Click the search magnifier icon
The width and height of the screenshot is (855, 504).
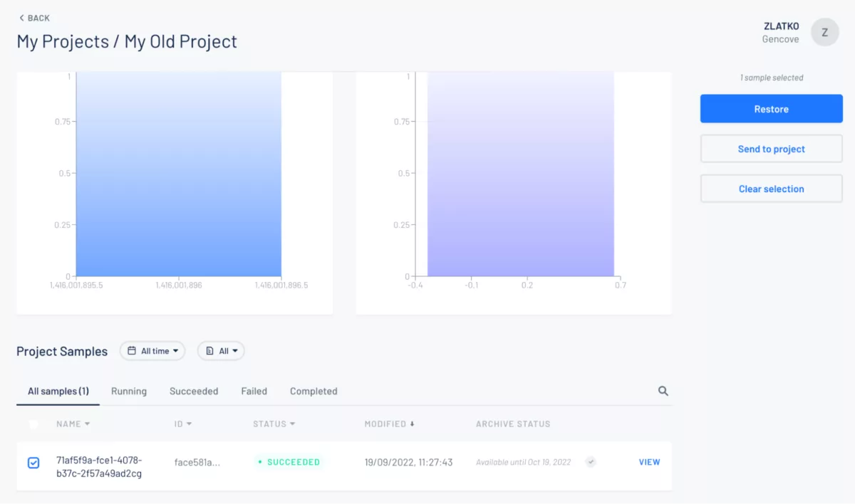tap(663, 391)
